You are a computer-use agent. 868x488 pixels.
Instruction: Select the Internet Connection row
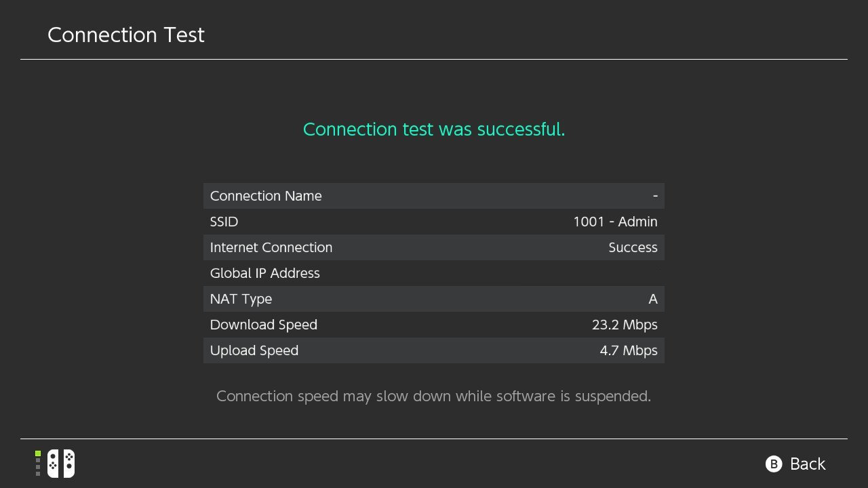pyautogui.click(x=434, y=247)
